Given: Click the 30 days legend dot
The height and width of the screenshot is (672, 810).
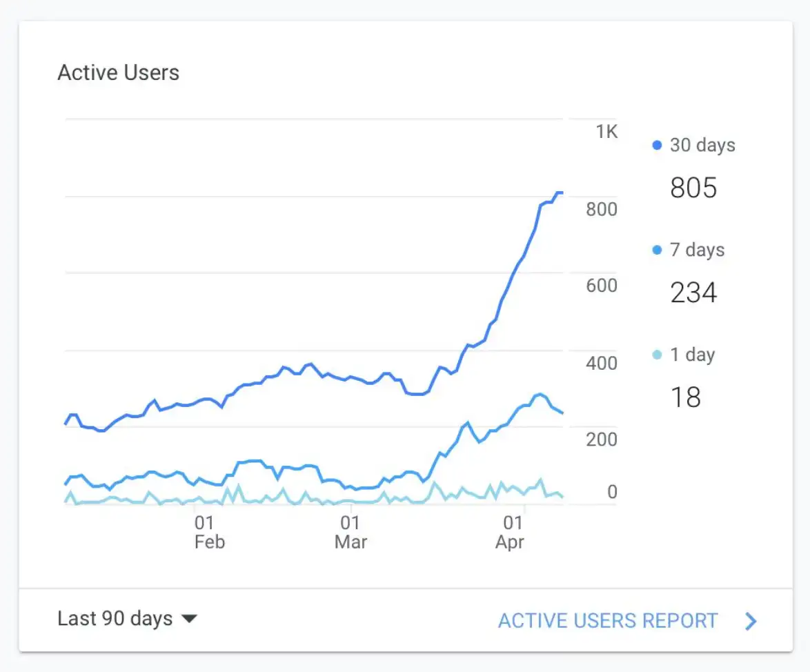Looking at the screenshot, I should pos(657,146).
